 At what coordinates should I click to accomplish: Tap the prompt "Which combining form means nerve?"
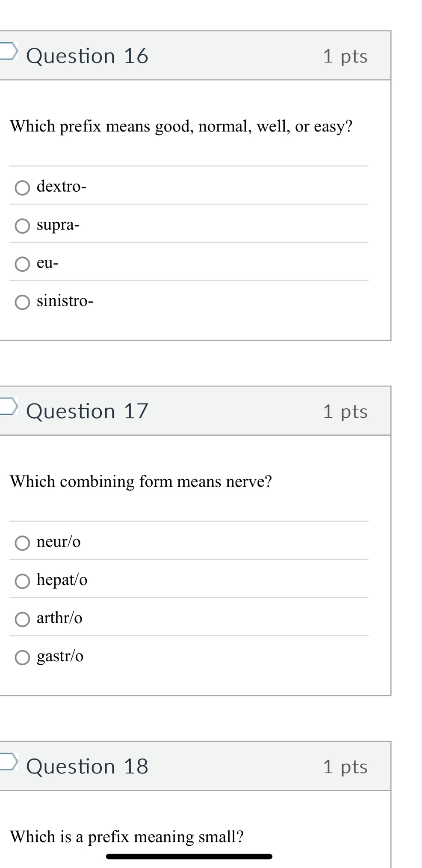pos(141,482)
